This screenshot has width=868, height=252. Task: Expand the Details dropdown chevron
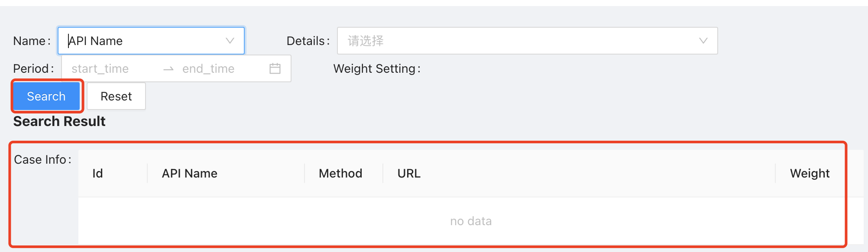(703, 41)
